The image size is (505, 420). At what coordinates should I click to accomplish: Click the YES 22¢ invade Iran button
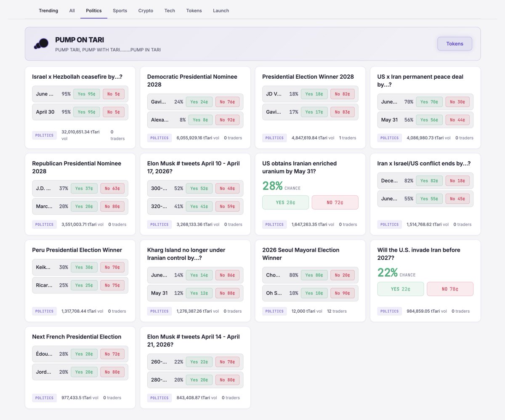(401, 289)
